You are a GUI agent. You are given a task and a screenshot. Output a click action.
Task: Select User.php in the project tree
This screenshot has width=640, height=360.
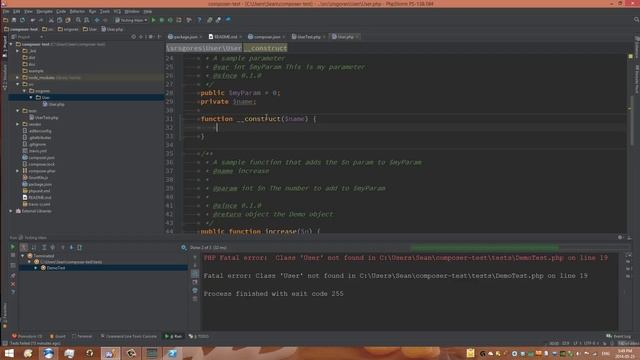coord(53,104)
